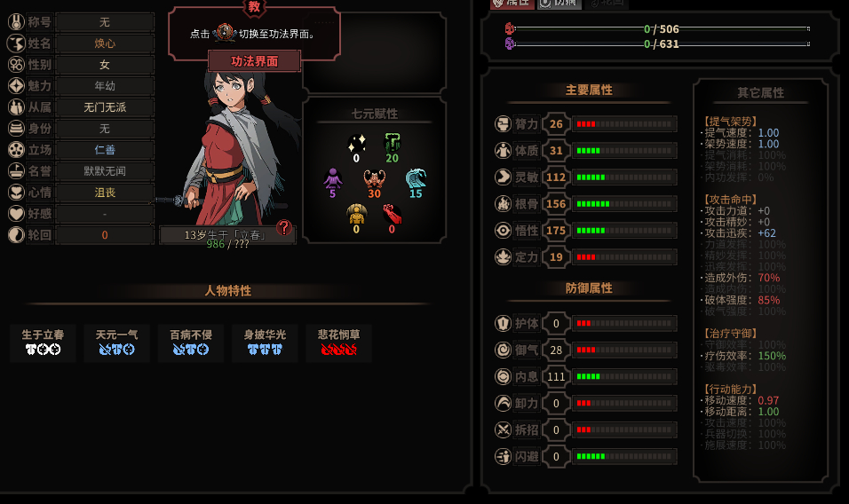This screenshot has height=504, width=849.
Task: Select the purple figure element icon
Action: coord(332,179)
